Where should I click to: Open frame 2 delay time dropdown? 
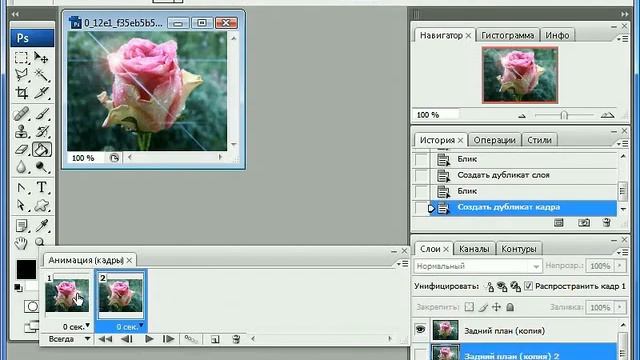[x=141, y=325]
